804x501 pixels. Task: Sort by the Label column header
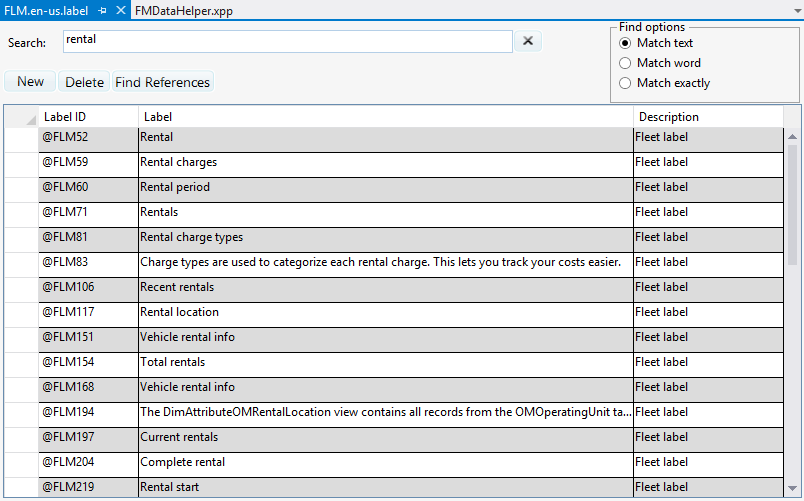tap(385, 117)
